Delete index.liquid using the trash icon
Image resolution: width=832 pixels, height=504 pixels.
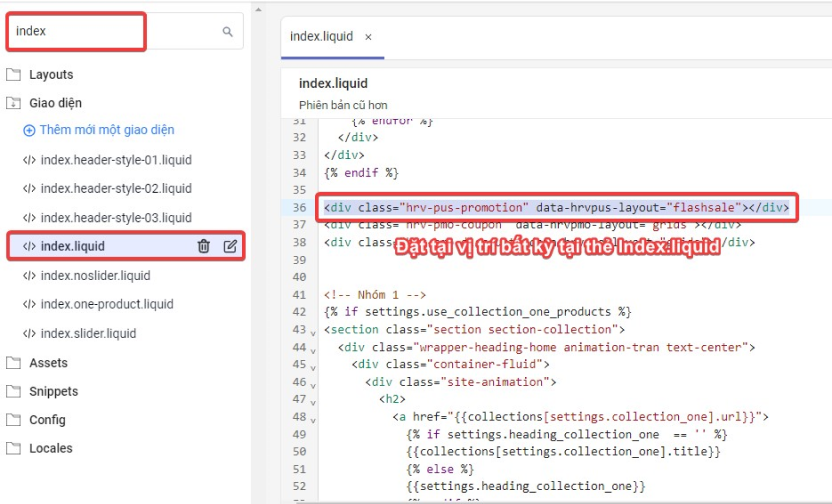[204, 246]
